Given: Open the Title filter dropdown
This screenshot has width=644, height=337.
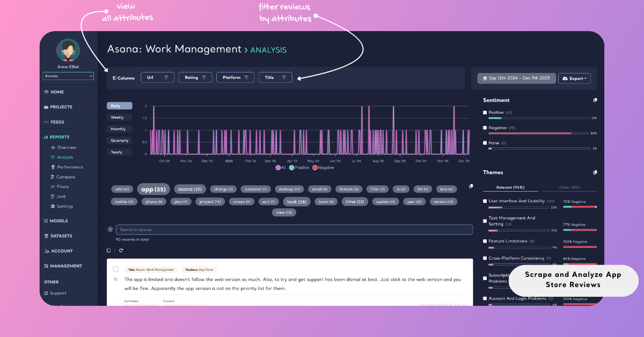Looking at the screenshot, I should coord(275,78).
